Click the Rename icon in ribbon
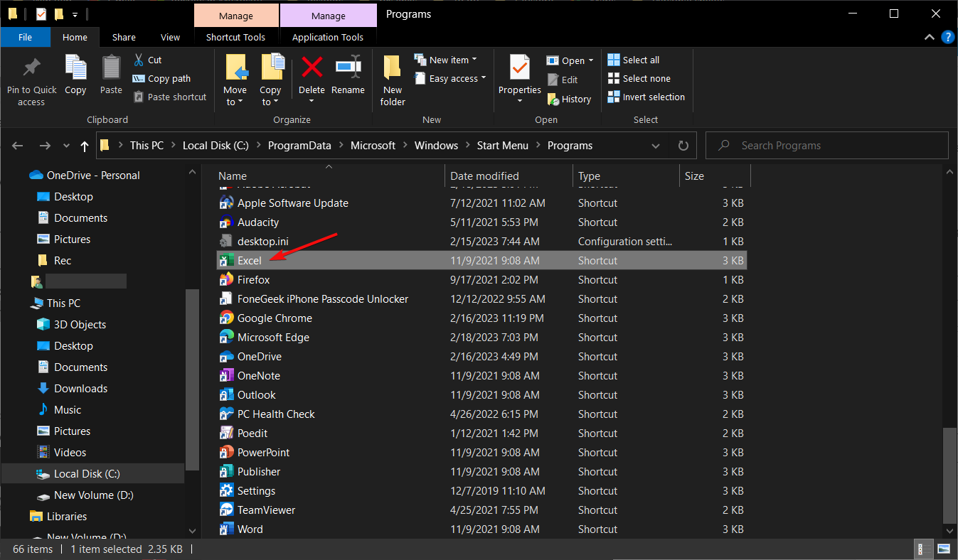The width and height of the screenshot is (958, 560). pos(348,68)
